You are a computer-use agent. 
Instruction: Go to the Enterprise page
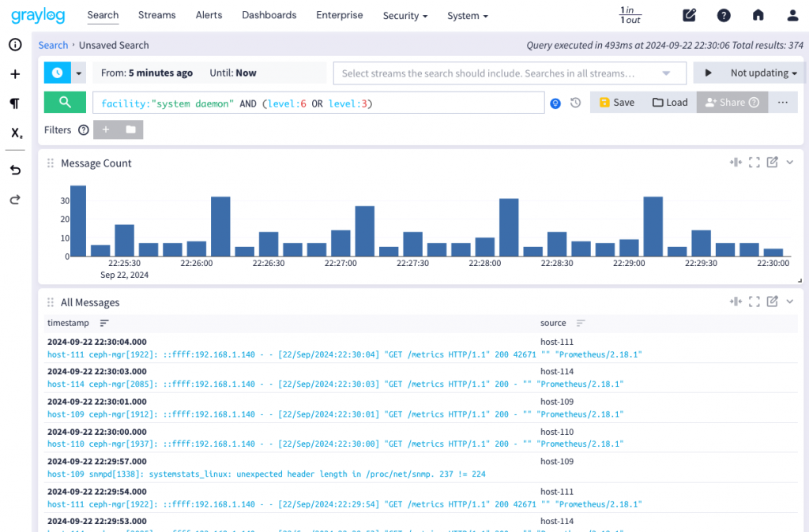coord(340,16)
